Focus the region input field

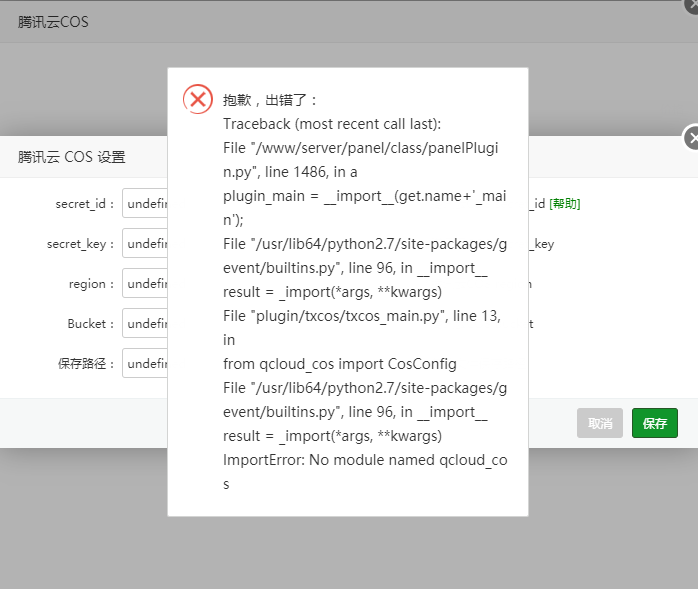click(145, 283)
